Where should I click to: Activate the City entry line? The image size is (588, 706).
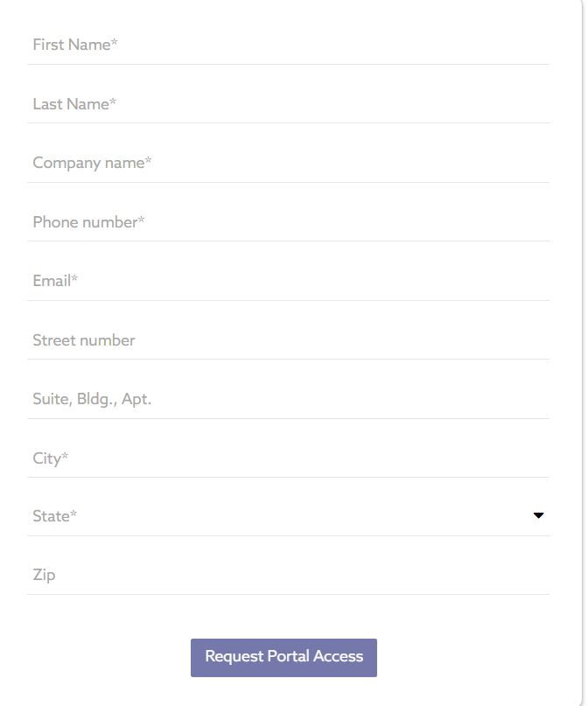point(288,458)
